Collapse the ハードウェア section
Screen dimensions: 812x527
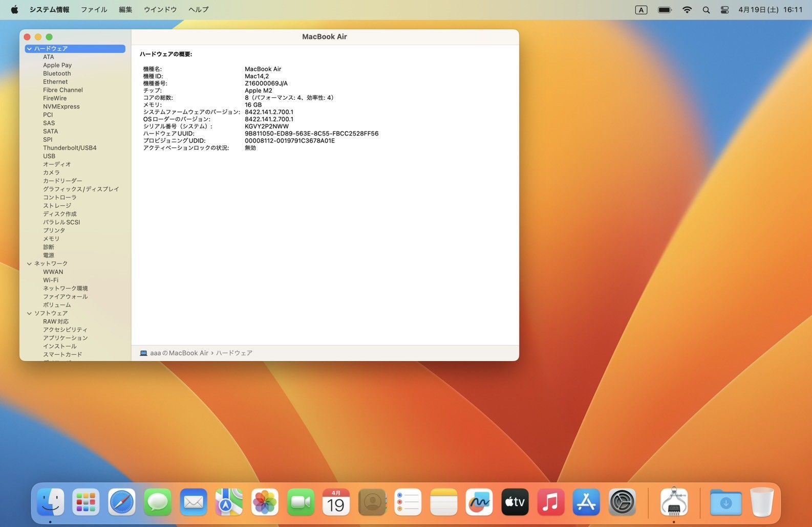pyautogui.click(x=29, y=49)
